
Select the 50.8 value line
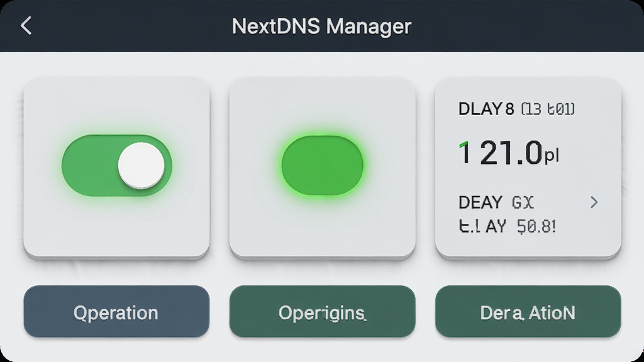[x=508, y=226]
